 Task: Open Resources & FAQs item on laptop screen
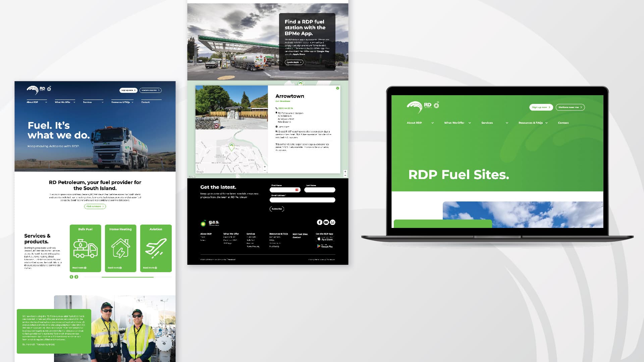pyautogui.click(x=531, y=123)
